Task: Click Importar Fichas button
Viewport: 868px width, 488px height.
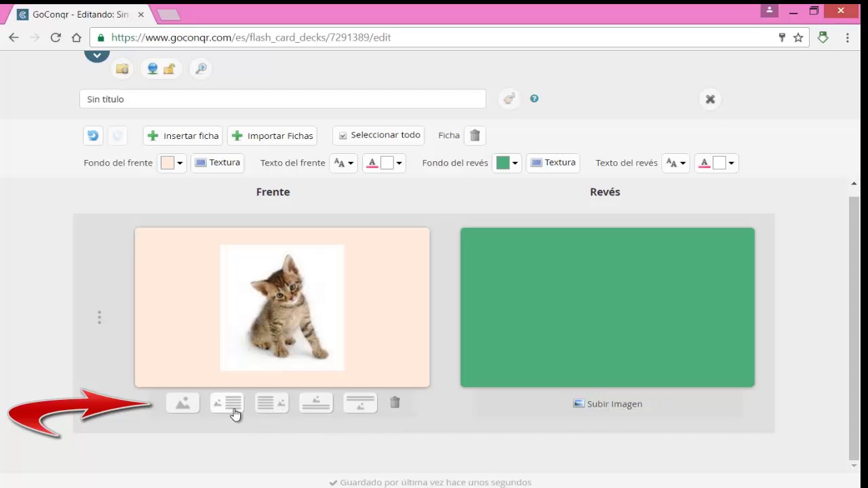Action: [x=273, y=136]
